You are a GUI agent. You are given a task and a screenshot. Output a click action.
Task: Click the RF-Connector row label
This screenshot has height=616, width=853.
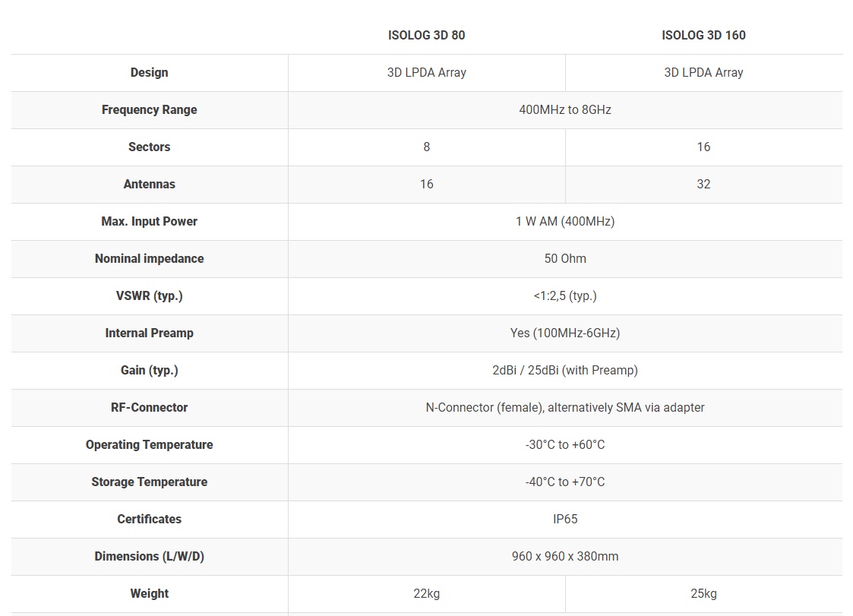pos(149,407)
